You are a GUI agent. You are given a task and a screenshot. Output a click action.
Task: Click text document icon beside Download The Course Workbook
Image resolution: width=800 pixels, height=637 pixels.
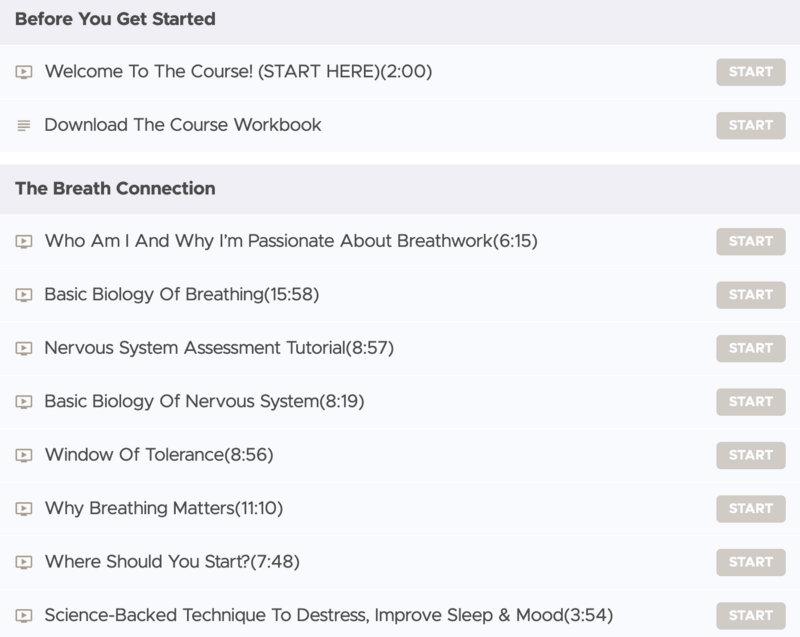coord(23,125)
